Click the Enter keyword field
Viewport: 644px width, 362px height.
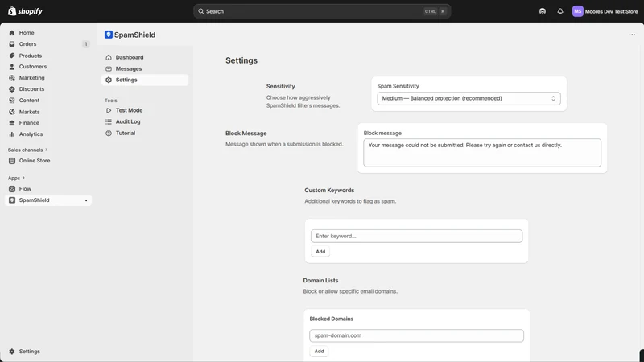(416, 236)
